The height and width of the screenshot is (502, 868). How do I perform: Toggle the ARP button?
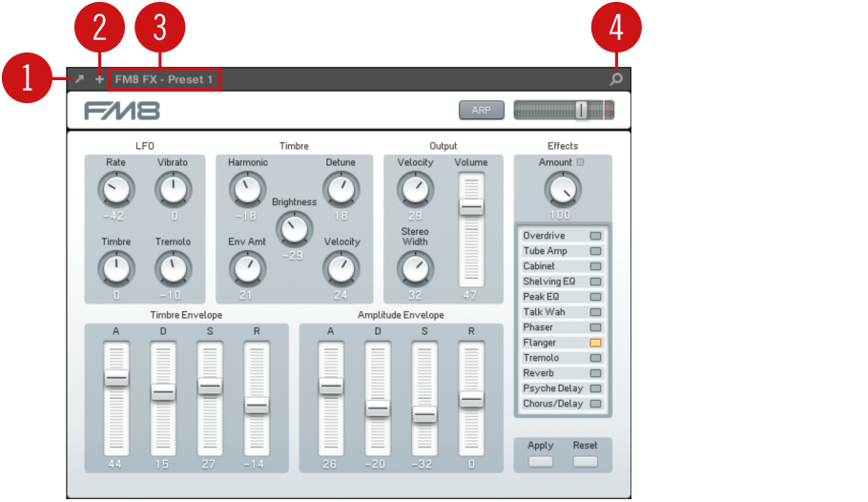click(481, 111)
